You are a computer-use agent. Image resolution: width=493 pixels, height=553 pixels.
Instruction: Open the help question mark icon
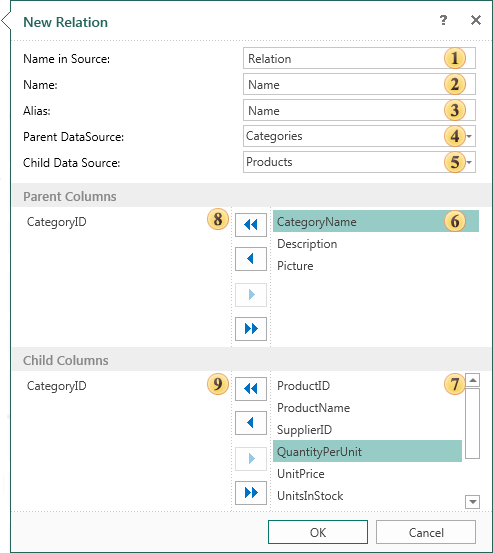click(443, 20)
